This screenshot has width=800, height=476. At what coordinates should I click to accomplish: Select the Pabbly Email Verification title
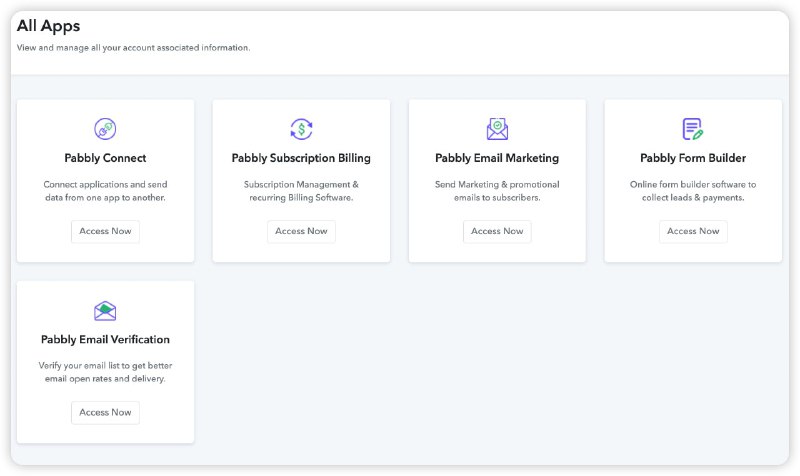[x=105, y=339]
